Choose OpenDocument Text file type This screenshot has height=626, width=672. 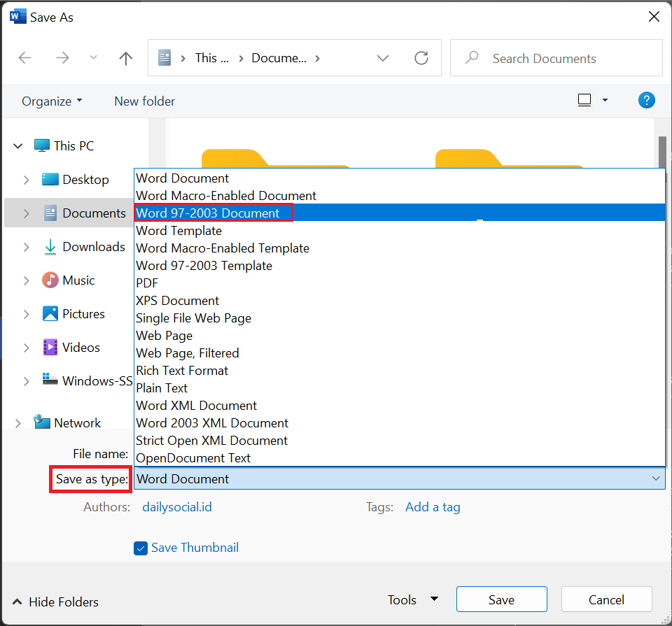(x=400, y=457)
